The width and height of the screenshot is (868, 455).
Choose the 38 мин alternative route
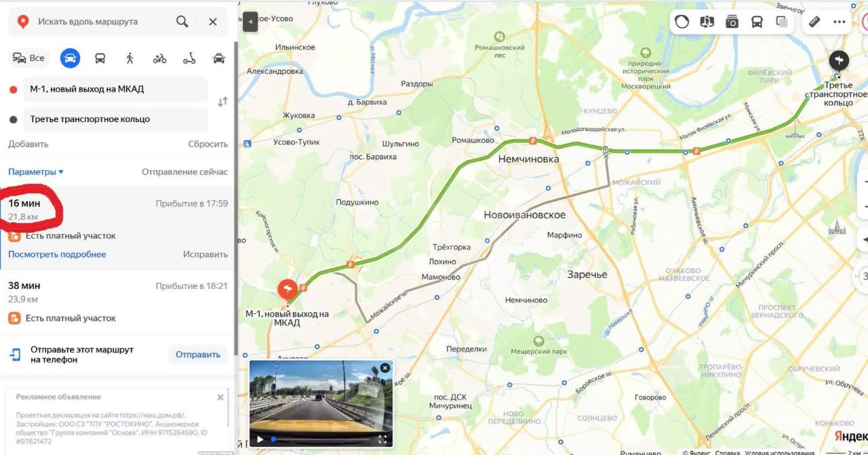point(118,302)
